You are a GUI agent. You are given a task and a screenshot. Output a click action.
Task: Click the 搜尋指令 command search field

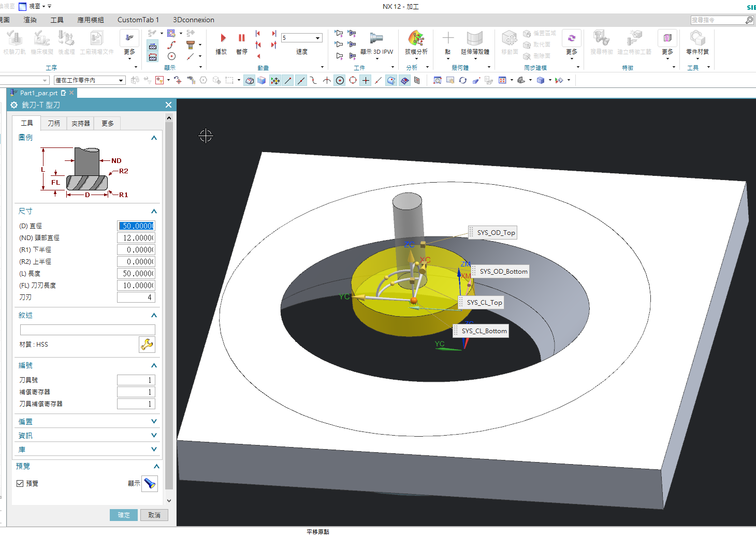point(718,20)
